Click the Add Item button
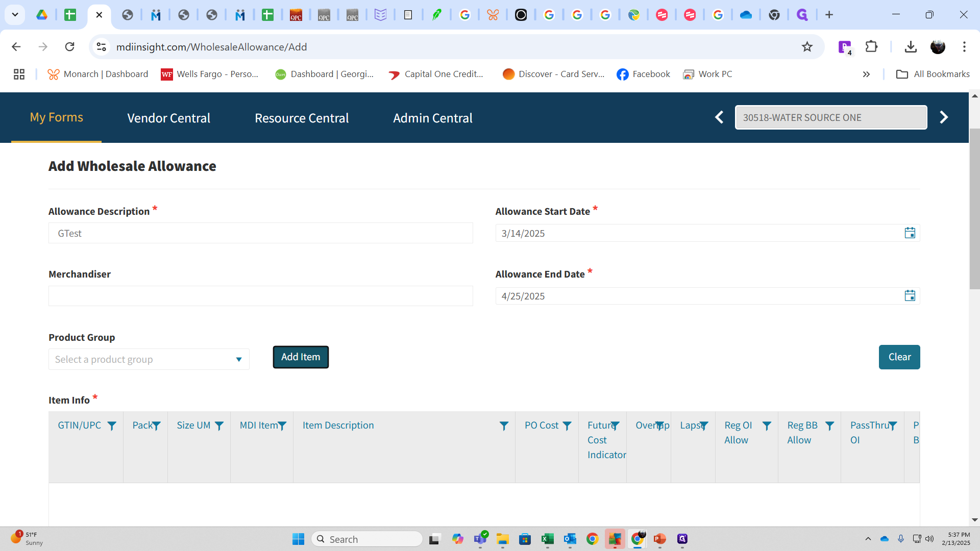 pos(301,357)
